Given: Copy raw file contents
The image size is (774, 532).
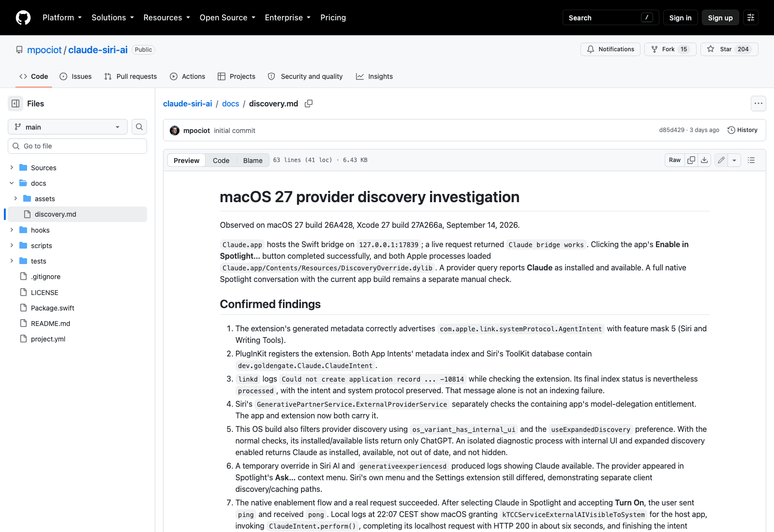Looking at the screenshot, I should click(691, 160).
